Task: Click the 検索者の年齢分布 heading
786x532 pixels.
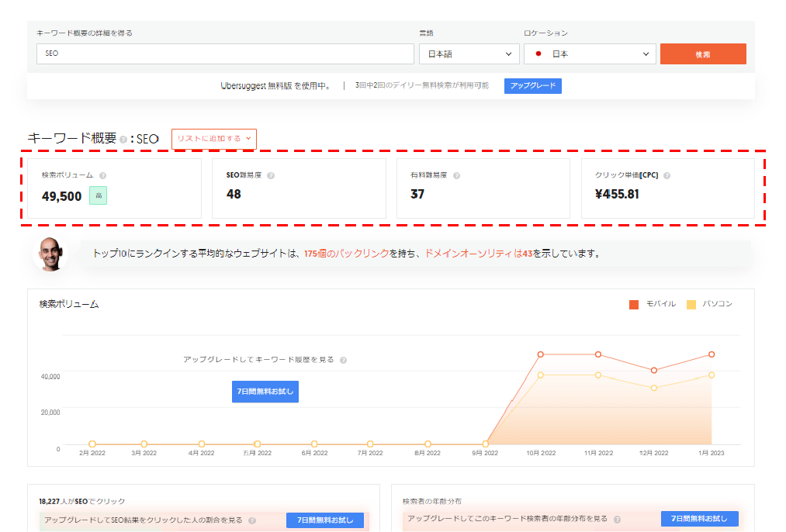Action: 432,502
